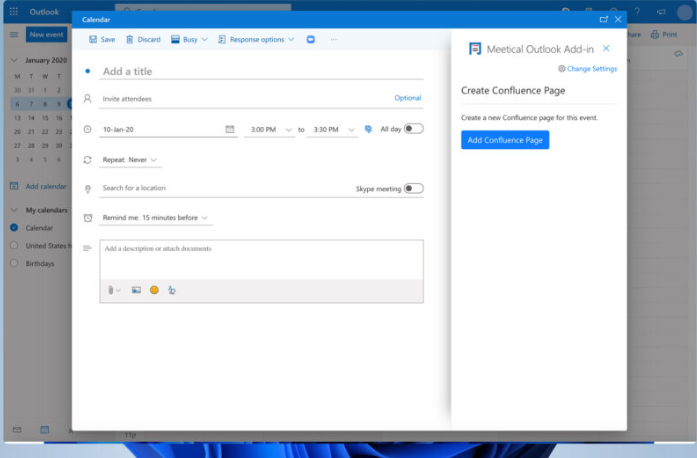
Task: Toggle the hamburger navigation menu
Action: (x=14, y=34)
